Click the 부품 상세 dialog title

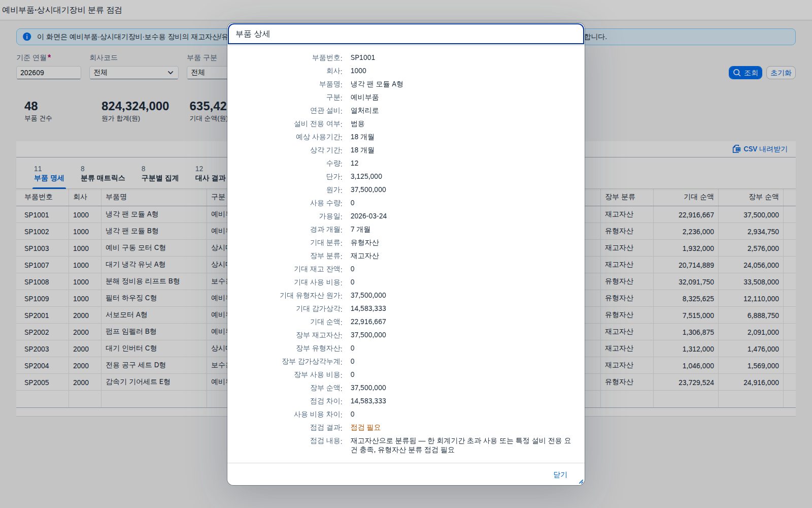pyautogui.click(x=253, y=34)
